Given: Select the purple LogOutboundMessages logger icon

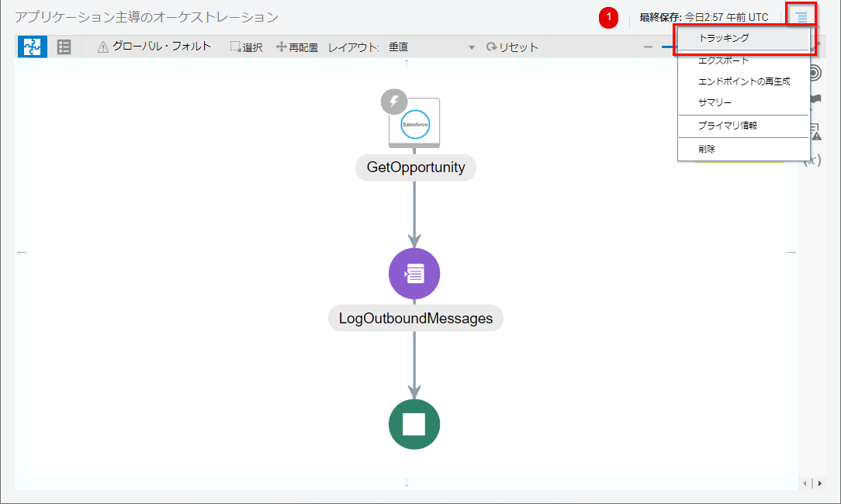Looking at the screenshot, I should [x=414, y=274].
